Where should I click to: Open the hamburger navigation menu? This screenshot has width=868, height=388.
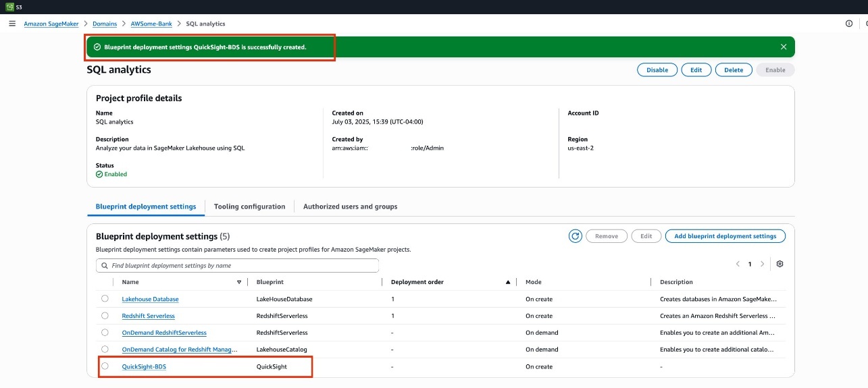point(11,24)
